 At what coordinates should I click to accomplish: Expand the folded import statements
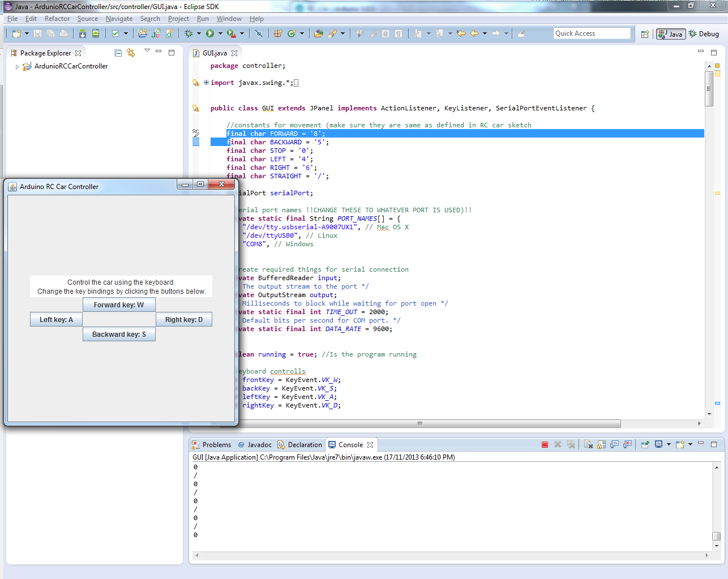point(206,83)
